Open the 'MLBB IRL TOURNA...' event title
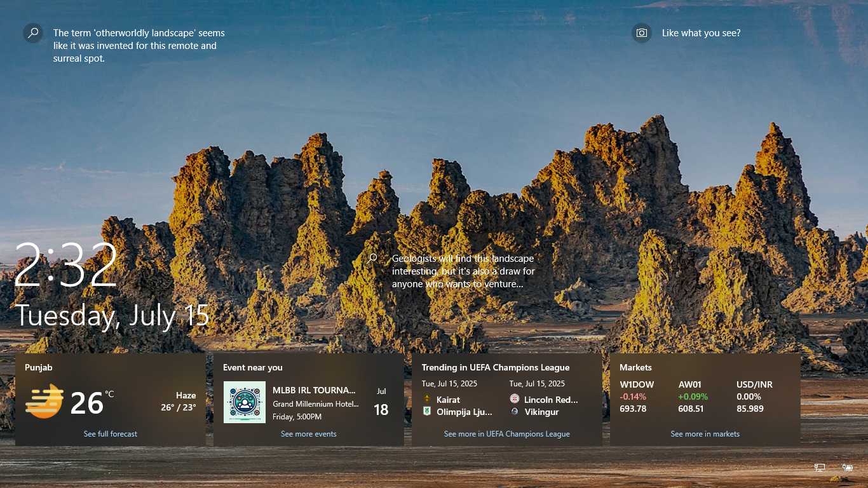The height and width of the screenshot is (488, 868). 315,390
